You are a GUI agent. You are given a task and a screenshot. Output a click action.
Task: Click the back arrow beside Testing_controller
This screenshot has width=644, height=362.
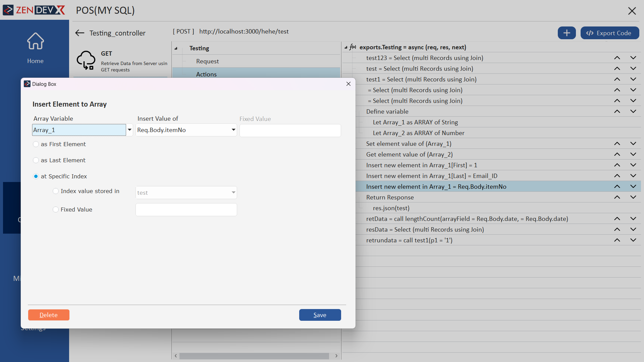79,33
